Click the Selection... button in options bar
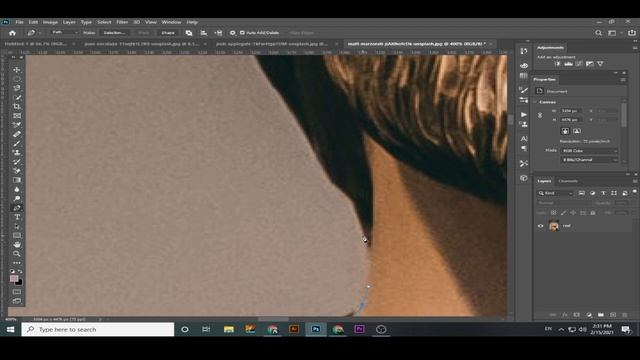This screenshot has height=360, width=640. click(114, 33)
